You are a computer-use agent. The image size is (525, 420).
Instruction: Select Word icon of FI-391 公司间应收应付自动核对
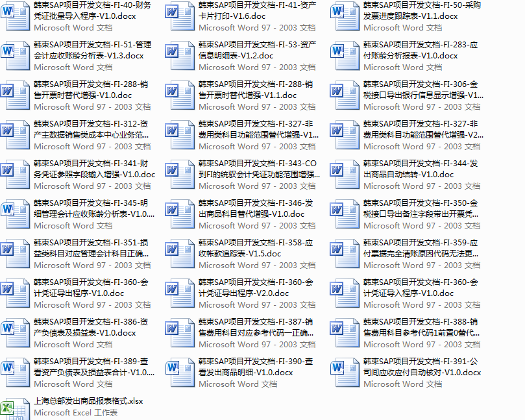[x=345, y=371]
